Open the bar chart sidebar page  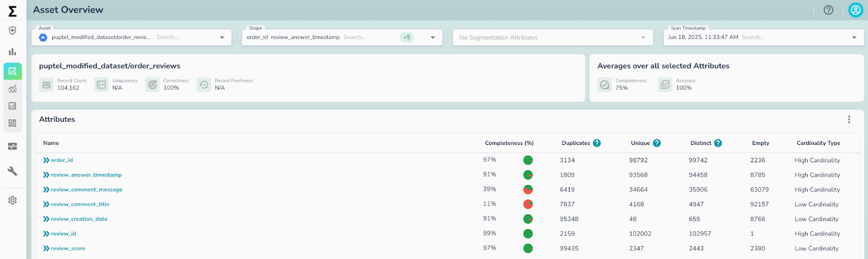click(12, 52)
